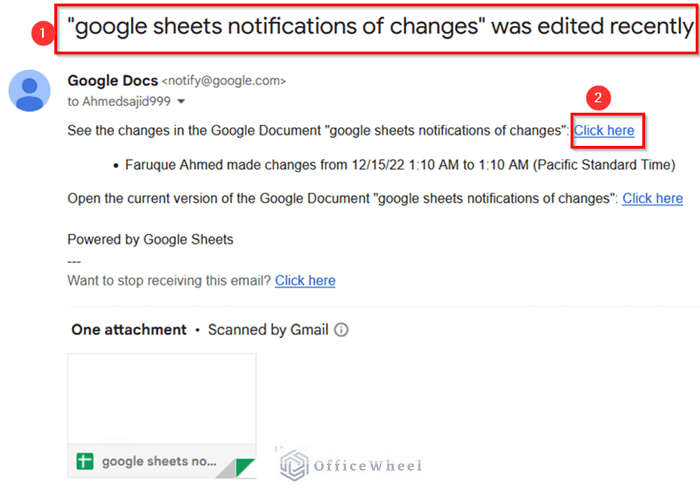The width and height of the screenshot is (700, 504).
Task: Open current document version via "Click here"
Action: click(652, 198)
